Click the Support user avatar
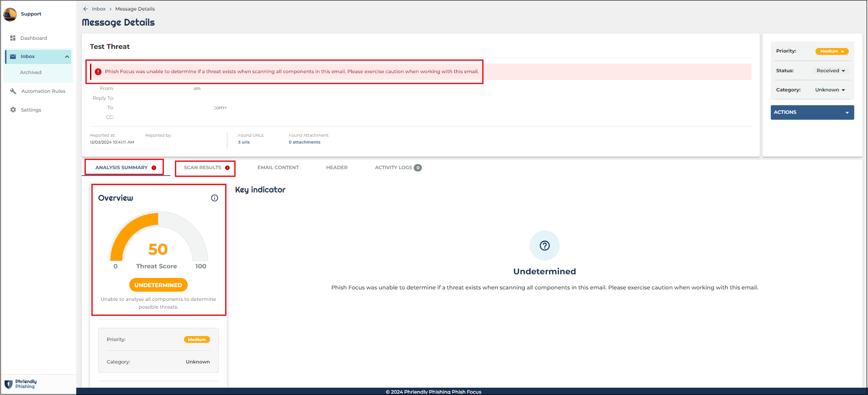The image size is (868, 395). 10,14
